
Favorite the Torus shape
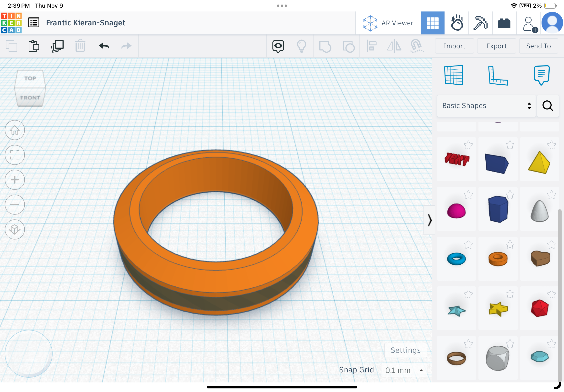(468, 245)
